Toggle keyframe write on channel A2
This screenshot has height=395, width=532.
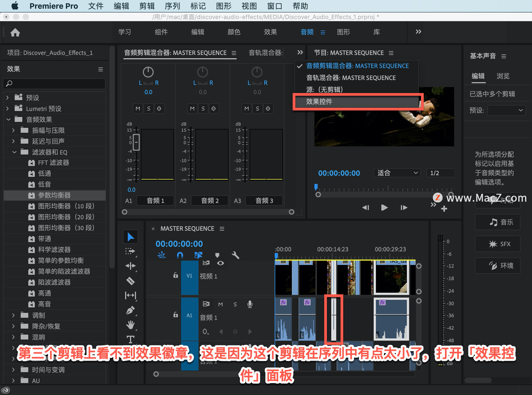[214, 108]
